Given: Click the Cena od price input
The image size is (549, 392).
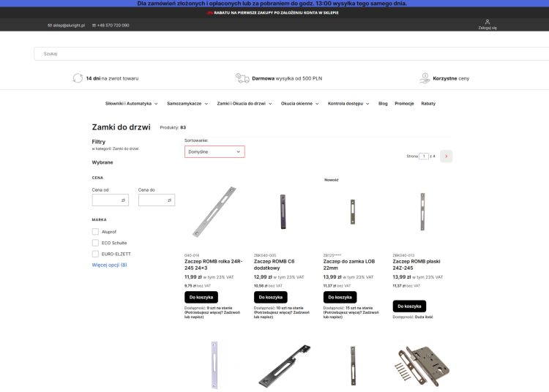Looking at the screenshot, I should pyautogui.click(x=110, y=200).
